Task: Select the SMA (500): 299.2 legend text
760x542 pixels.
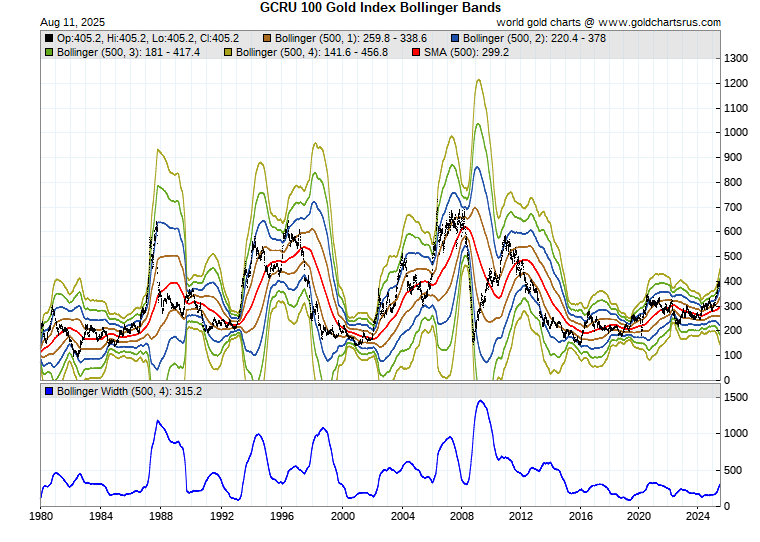Action: 467,51
